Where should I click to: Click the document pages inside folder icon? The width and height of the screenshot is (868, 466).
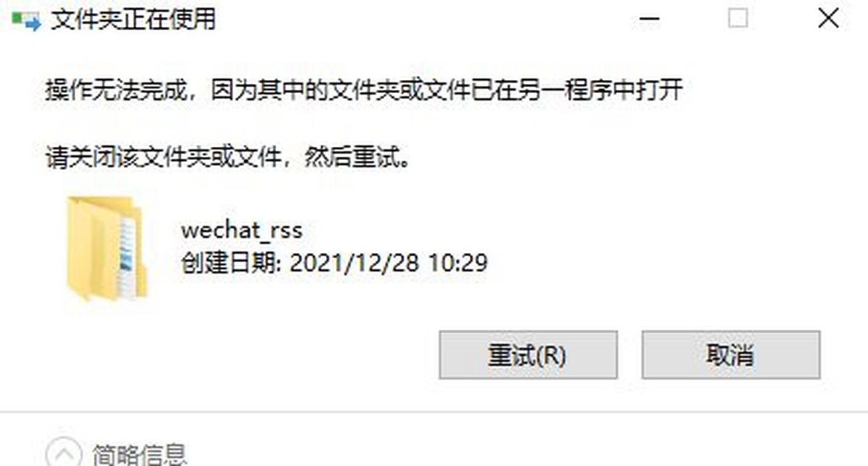click(x=128, y=256)
